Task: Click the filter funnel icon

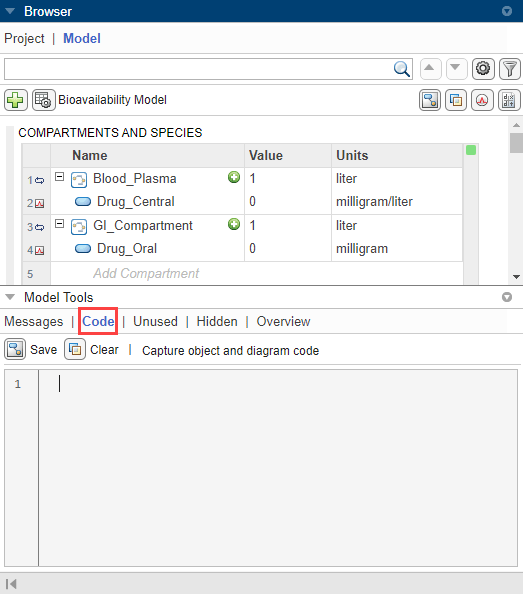Action: (x=510, y=69)
